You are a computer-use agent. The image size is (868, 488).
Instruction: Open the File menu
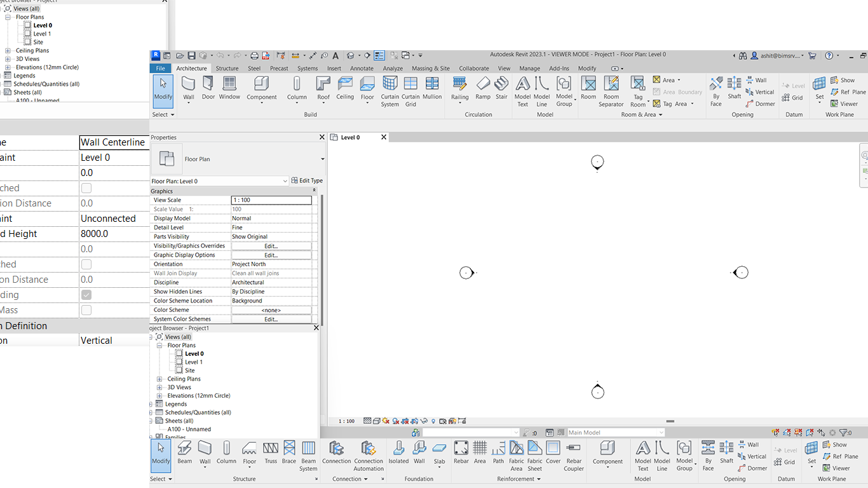[161, 68]
